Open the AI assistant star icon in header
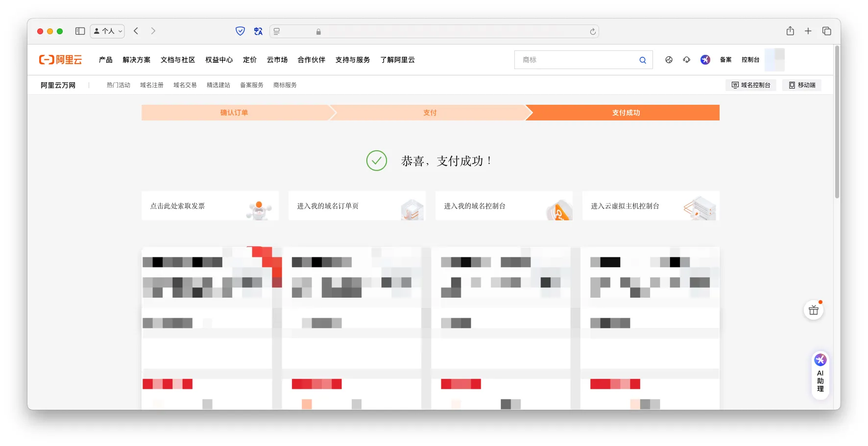The height and width of the screenshot is (446, 868). pyautogui.click(x=705, y=60)
